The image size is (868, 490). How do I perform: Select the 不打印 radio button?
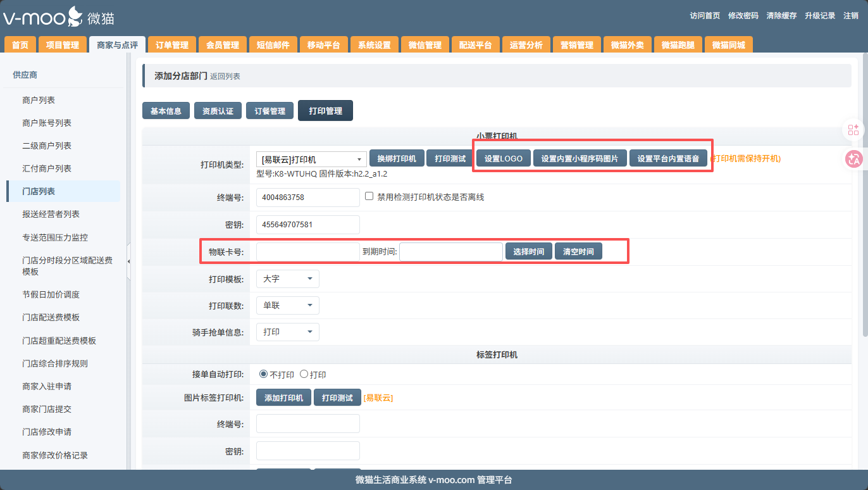click(x=264, y=374)
